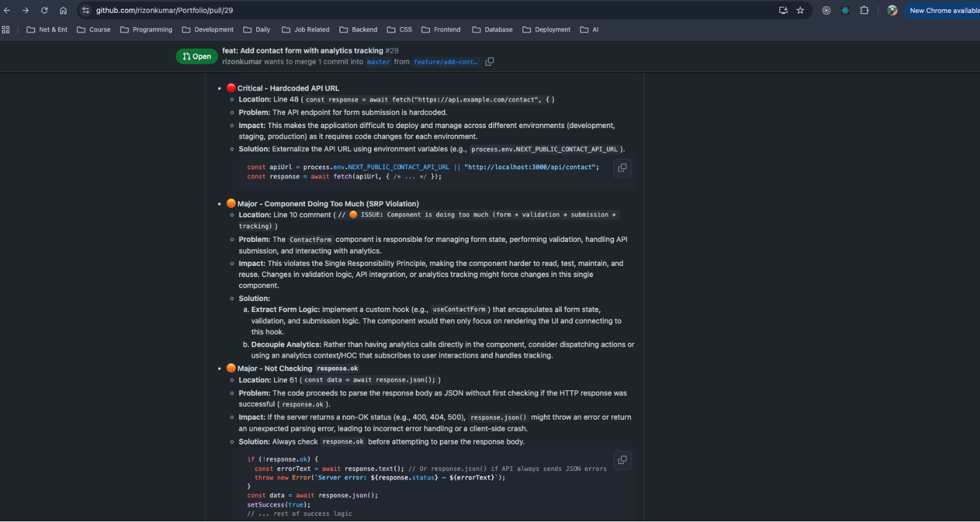Screen dimensions: 980x522
Task: Open the Chrome profile avatar
Action: click(x=892, y=10)
